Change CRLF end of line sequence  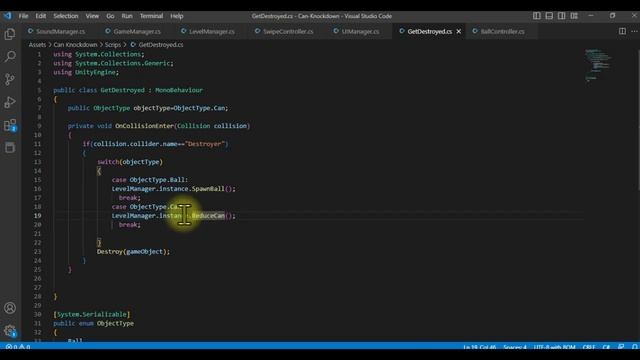[x=589, y=347]
